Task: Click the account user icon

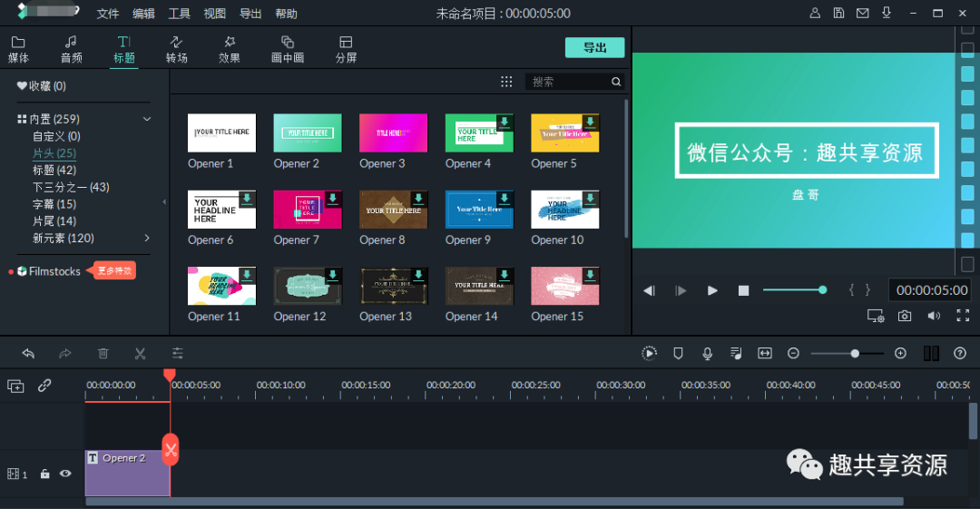Action: [x=815, y=13]
